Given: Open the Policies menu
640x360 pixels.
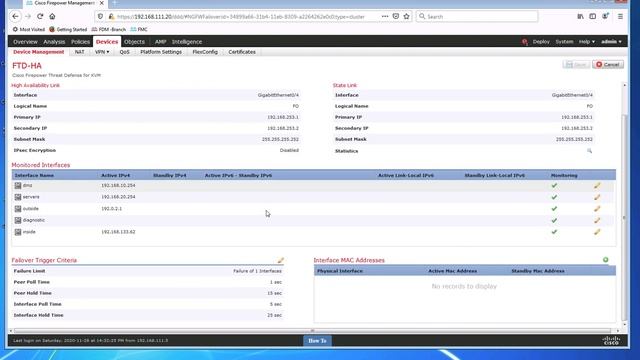Looking at the screenshot, I should coord(80,42).
